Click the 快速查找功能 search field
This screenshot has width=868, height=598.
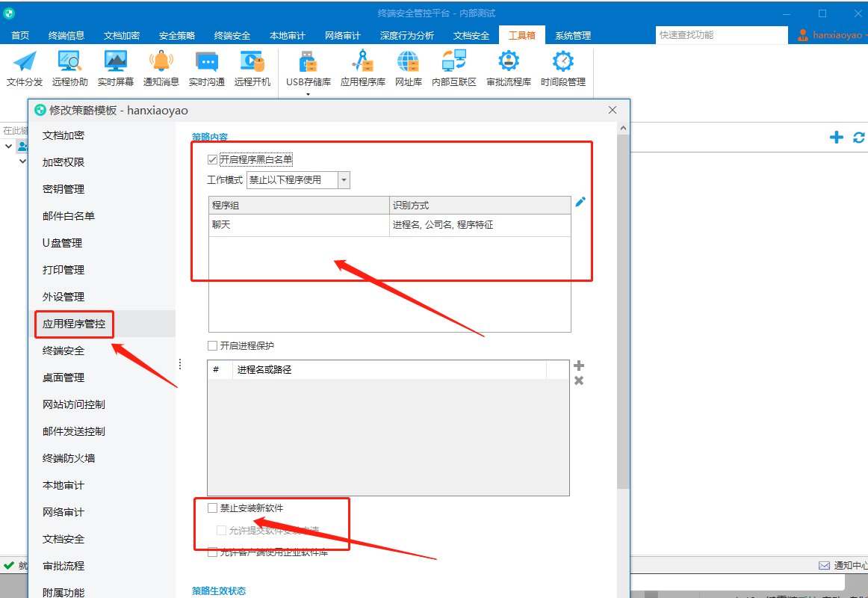(721, 35)
